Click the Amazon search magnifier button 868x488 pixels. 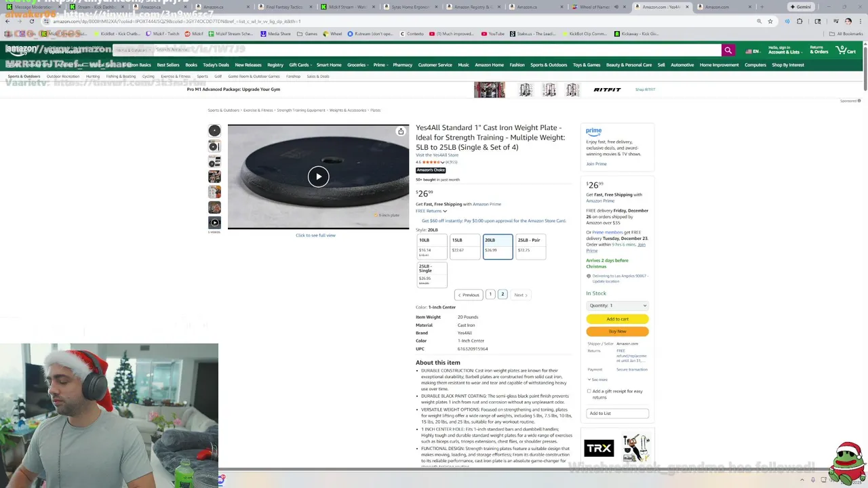(728, 50)
